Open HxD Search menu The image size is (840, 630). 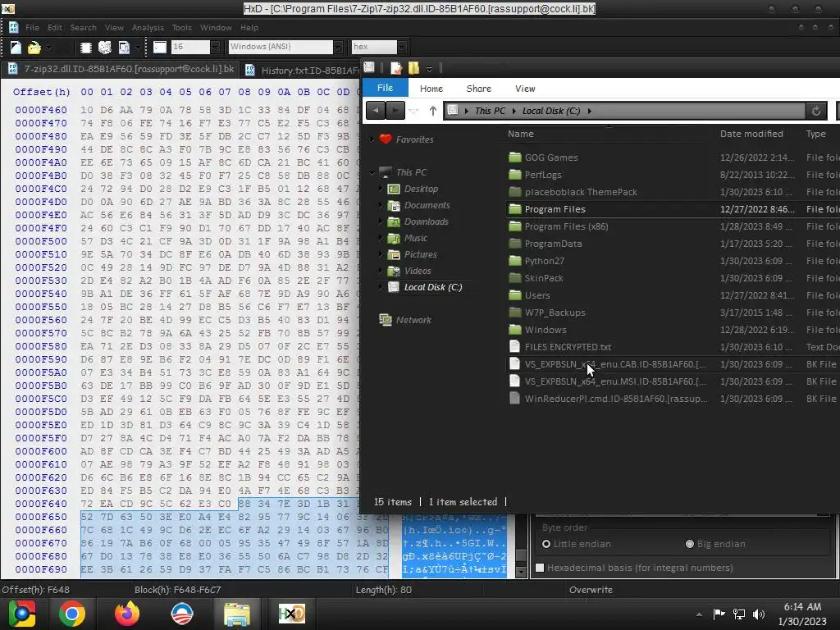point(83,27)
